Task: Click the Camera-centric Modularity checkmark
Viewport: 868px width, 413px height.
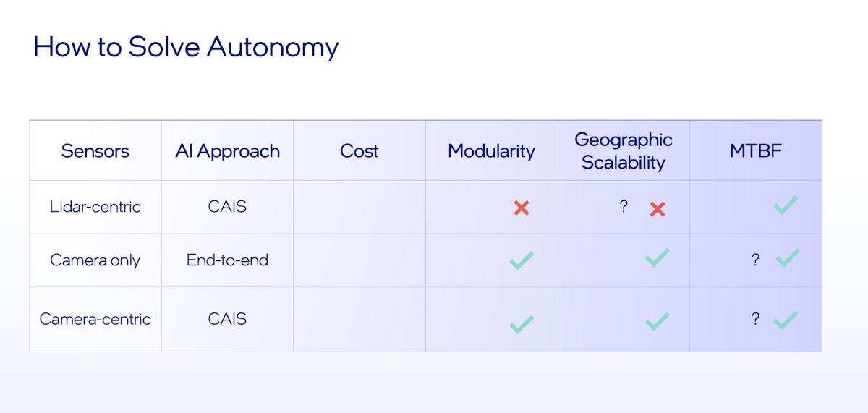Action: 521,323
